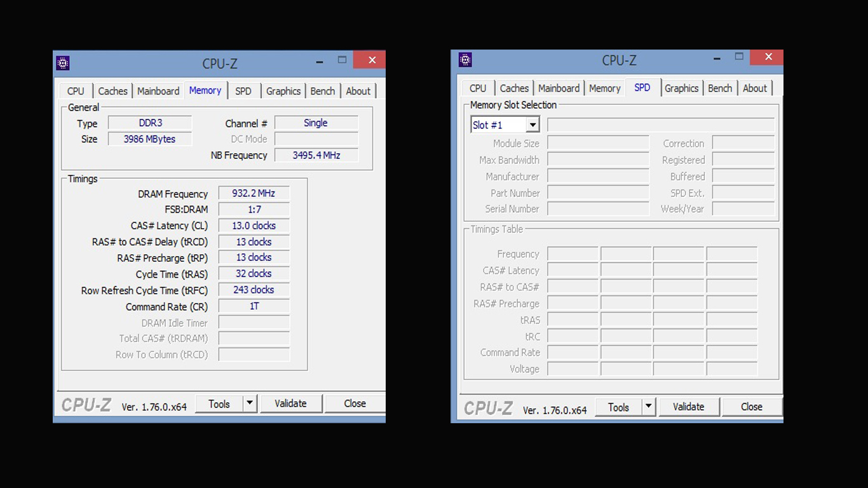Click the empty DC Mode field
Viewport: 868px width, 488px height.
coord(316,139)
